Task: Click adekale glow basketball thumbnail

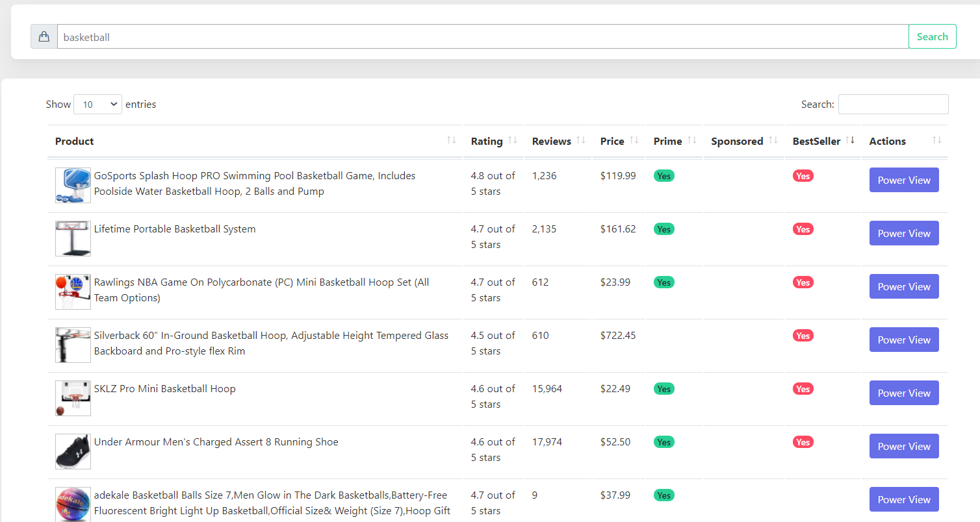Action: [73, 504]
